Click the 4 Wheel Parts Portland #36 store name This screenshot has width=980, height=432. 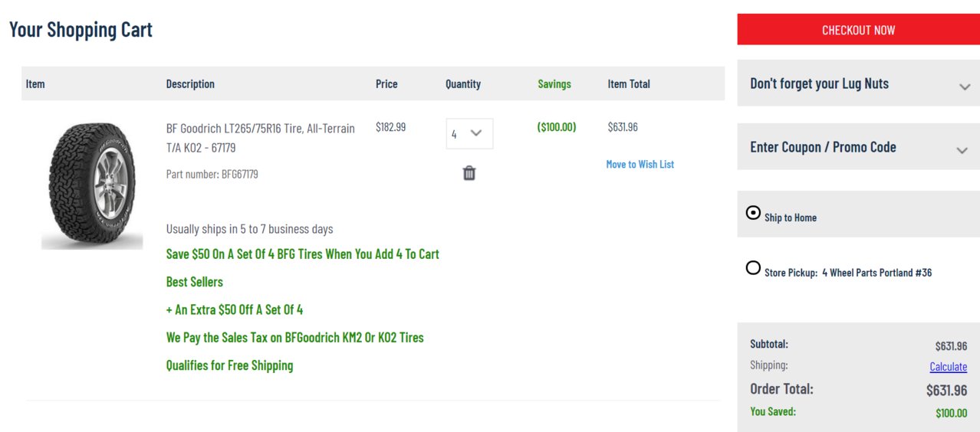tap(877, 273)
